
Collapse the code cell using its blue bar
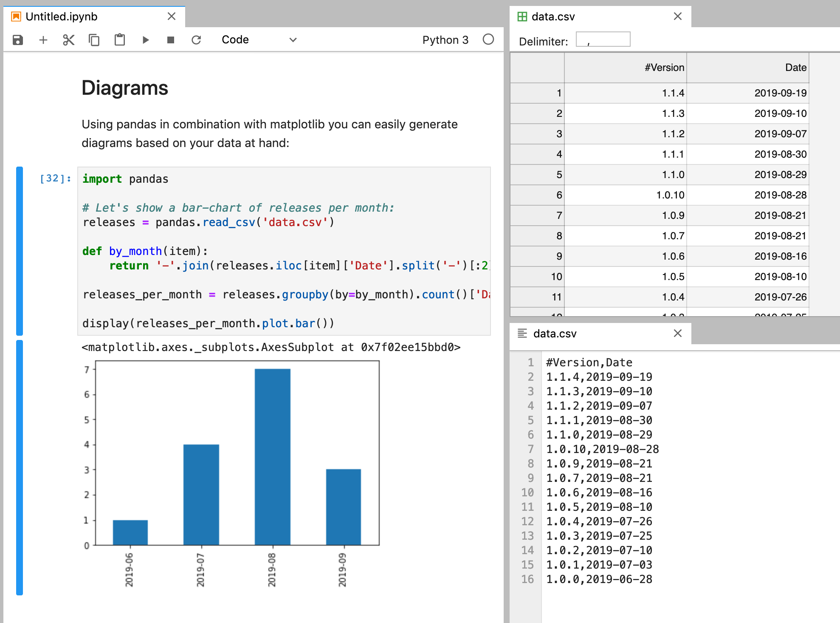click(20, 251)
